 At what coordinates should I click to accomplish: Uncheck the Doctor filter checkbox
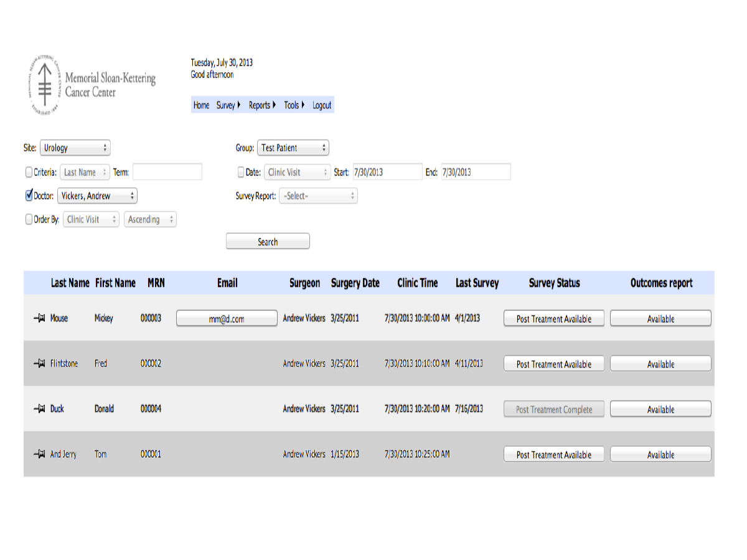coord(29,196)
